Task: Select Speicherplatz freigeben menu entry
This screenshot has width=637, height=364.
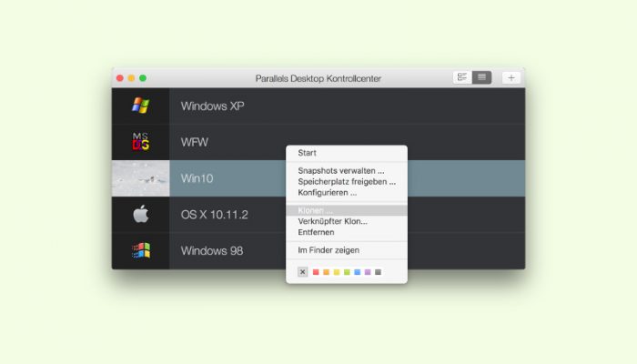Action: pyautogui.click(x=347, y=182)
